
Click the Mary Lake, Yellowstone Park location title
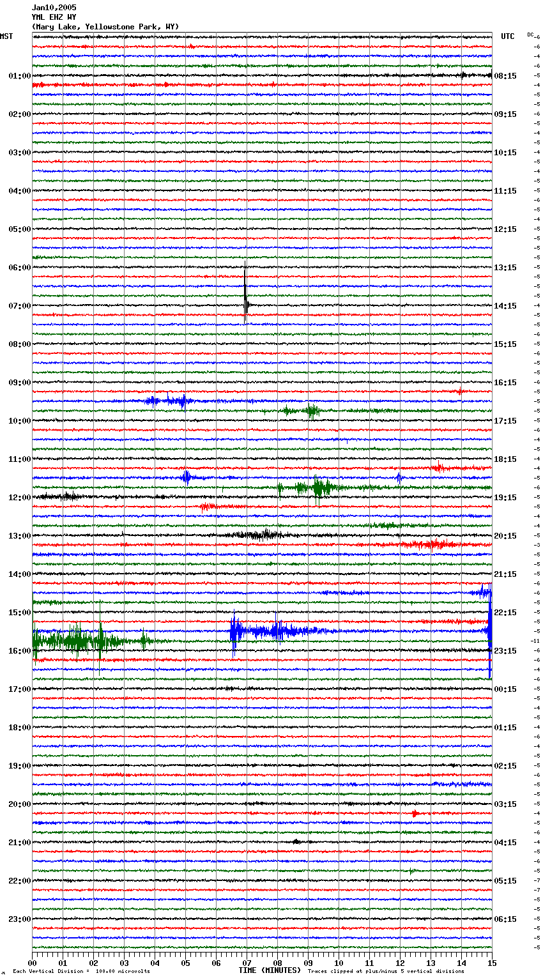pos(105,27)
